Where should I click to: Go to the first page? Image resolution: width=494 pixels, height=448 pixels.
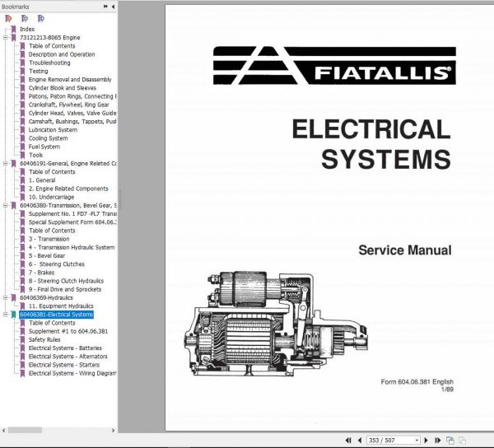click(x=348, y=440)
